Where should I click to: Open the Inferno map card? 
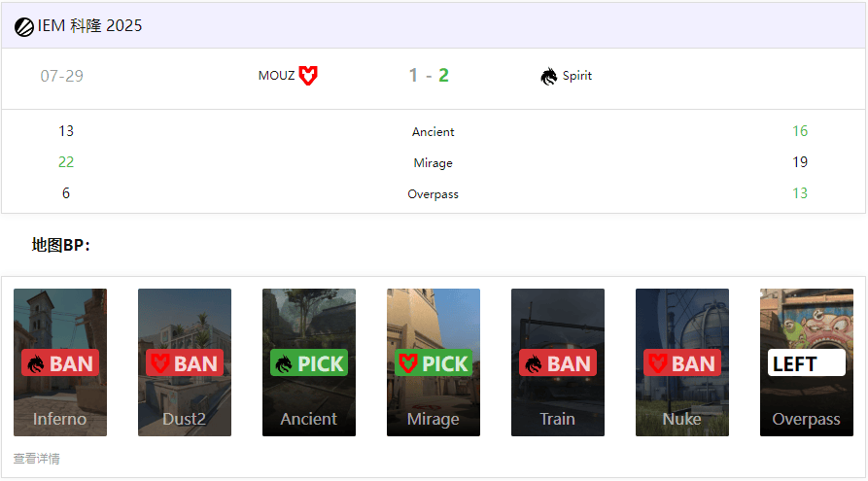(x=60, y=362)
